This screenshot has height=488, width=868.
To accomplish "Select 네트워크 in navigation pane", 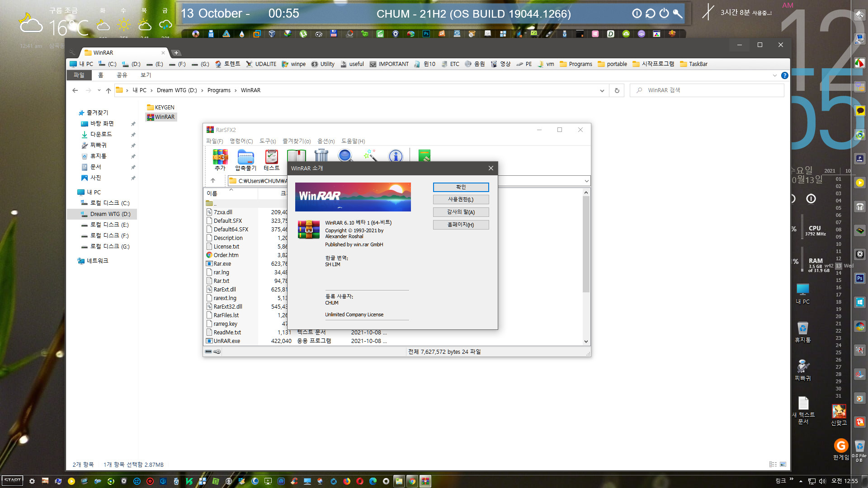I will point(93,261).
